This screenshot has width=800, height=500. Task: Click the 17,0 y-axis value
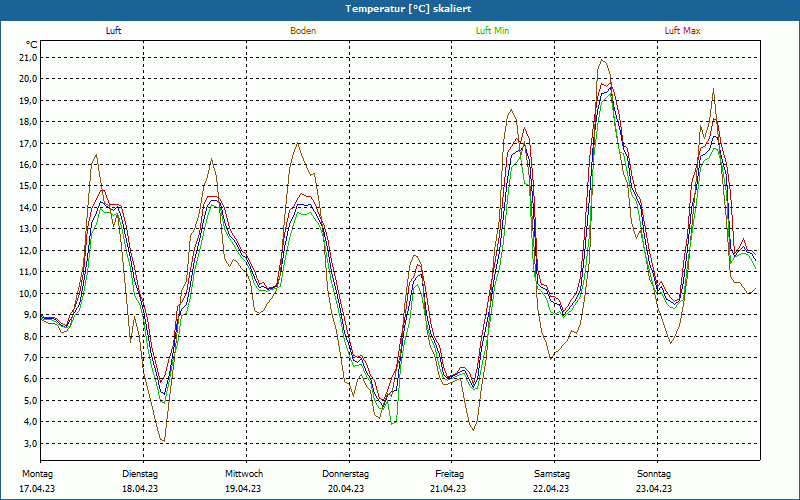pyautogui.click(x=28, y=143)
